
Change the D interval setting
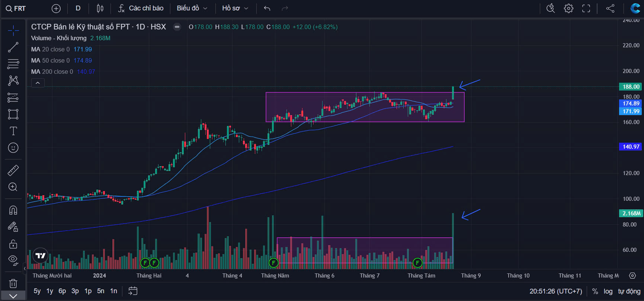pyautogui.click(x=78, y=8)
